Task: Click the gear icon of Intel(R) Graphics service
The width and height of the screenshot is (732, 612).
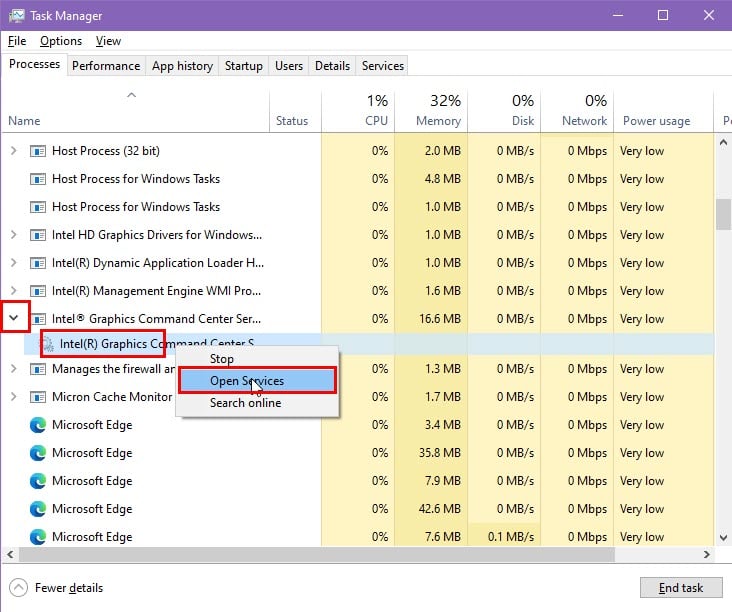Action: 47,344
